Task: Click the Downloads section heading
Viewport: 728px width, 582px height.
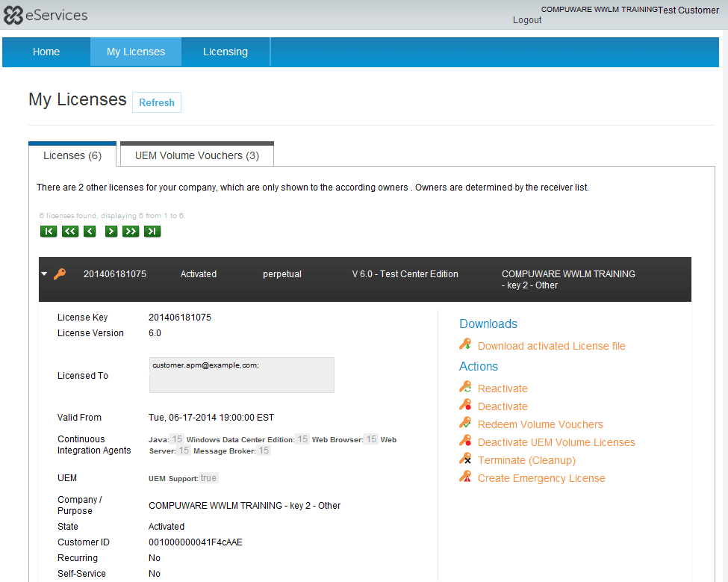Action: click(x=488, y=323)
